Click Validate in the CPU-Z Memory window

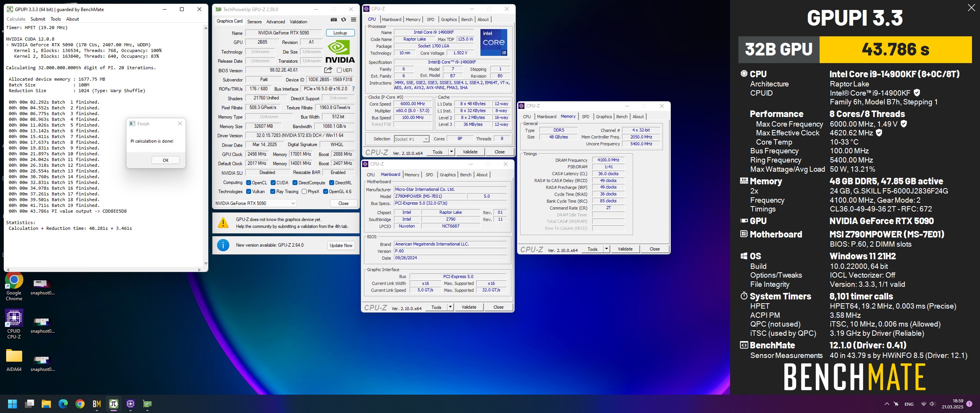pos(625,249)
